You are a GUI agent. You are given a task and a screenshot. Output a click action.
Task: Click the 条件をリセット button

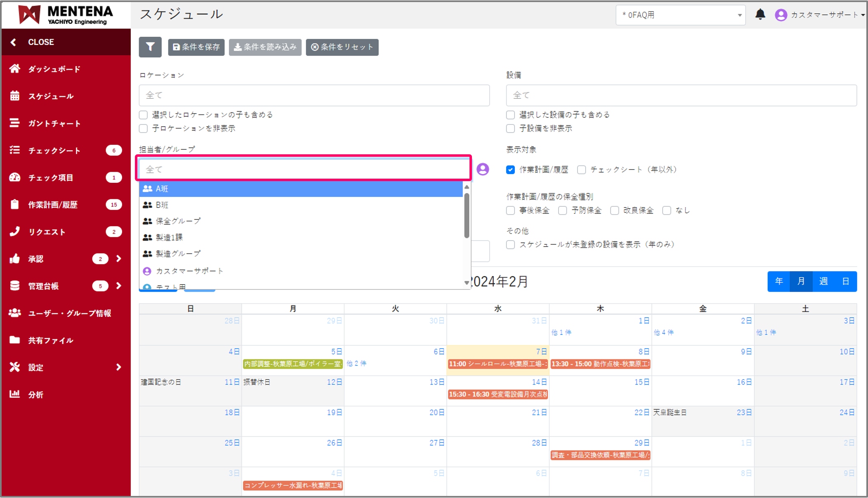(342, 47)
